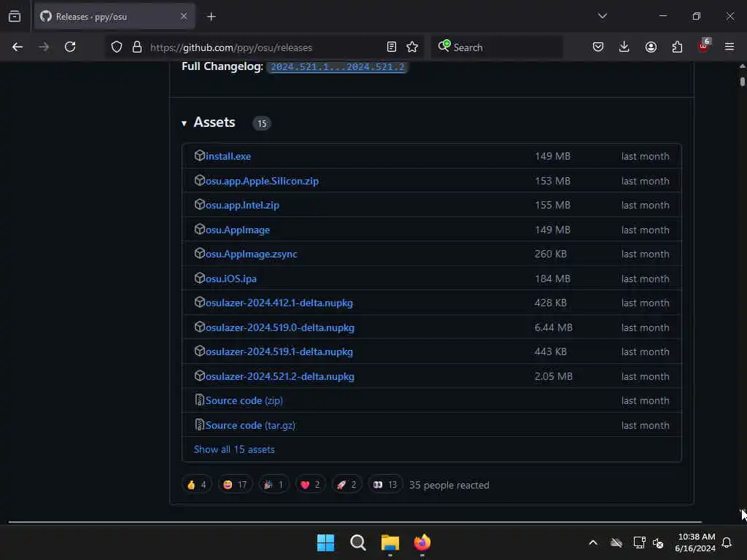Click the package icon beside install.exe
The width and height of the screenshot is (747, 560).
click(x=200, y=155)
